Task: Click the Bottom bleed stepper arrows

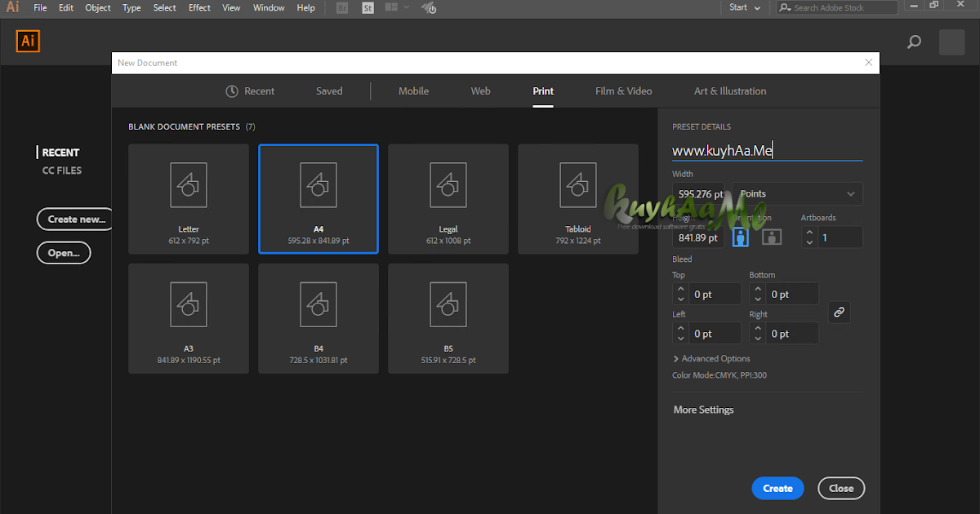Action: [x=759, y=295]
